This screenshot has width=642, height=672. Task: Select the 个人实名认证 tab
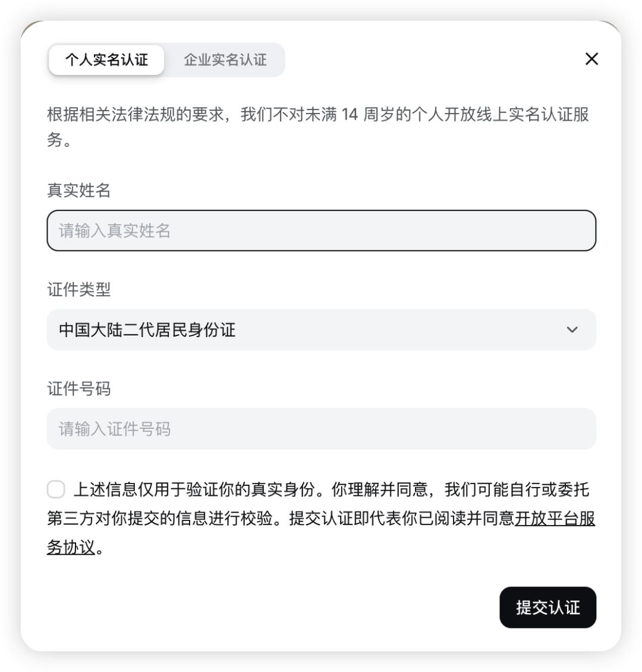(x=106, y=59)
